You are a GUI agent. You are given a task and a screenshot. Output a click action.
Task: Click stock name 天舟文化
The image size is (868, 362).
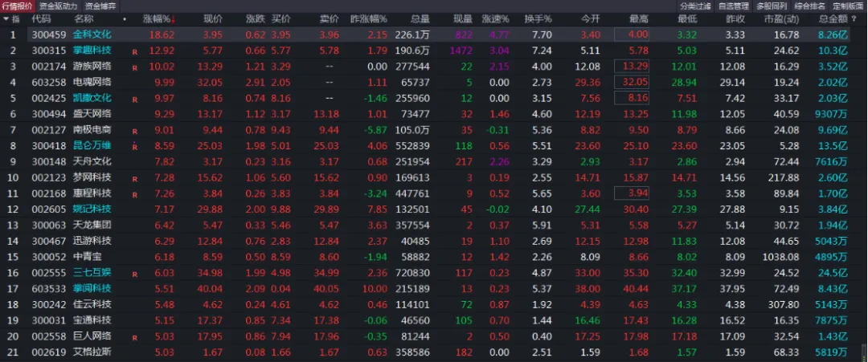pyautogui.click(x=92, y=161)
